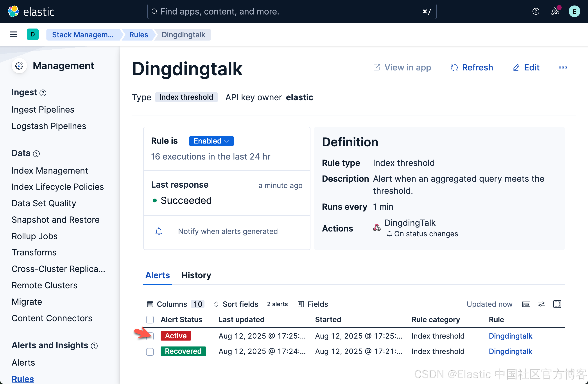This screenshot has width=588, height=384.
Task: Click the Active status badge
Action: (x=176, y=336)
